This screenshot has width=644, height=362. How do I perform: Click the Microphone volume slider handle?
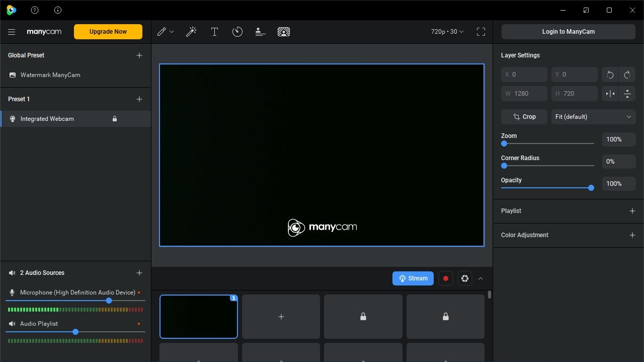[109, 301]
